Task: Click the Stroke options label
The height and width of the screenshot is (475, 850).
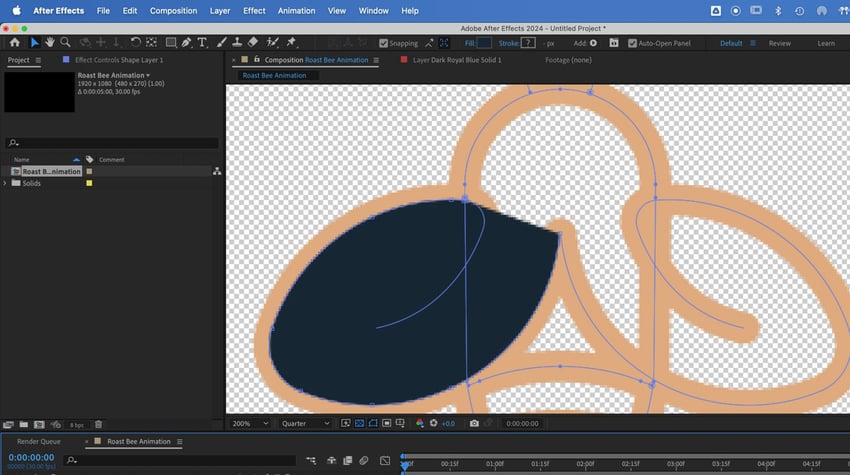Action: point(508,43)
